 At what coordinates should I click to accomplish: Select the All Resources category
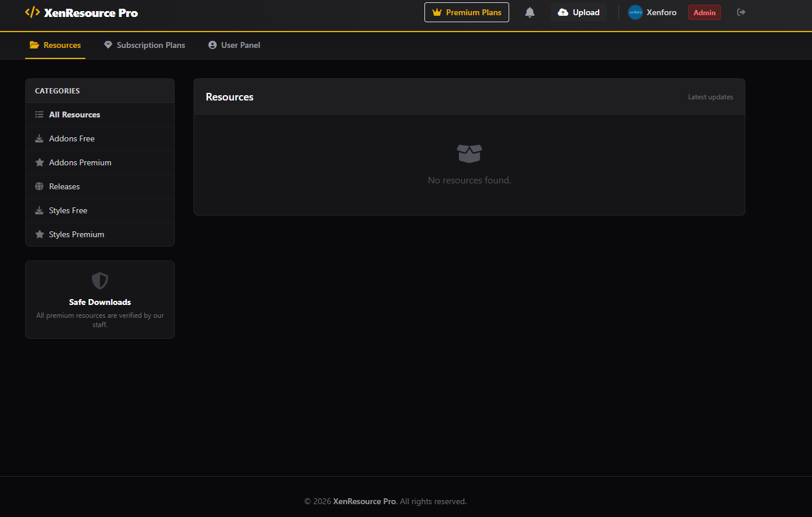tap(100, 114)
